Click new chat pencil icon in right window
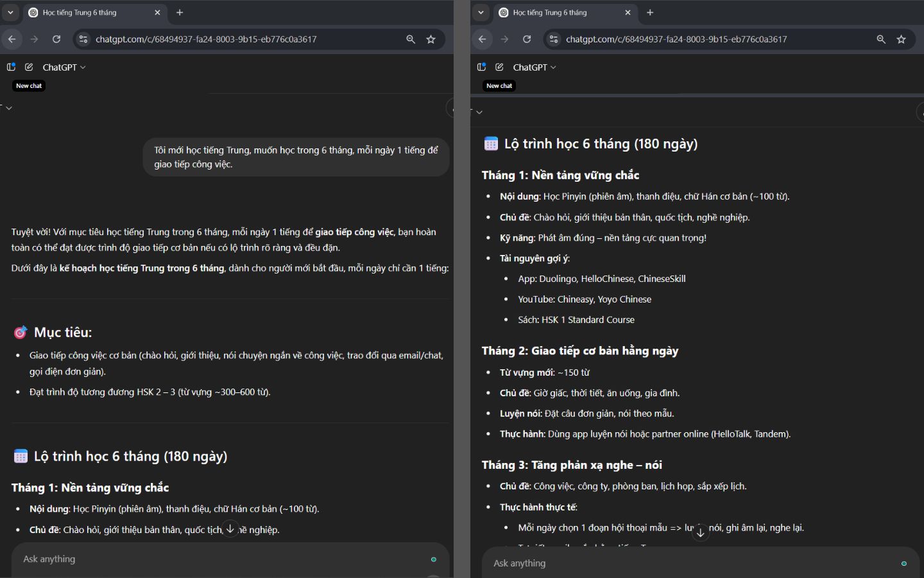This screenshot has width=924, height=578. [499, 67]
